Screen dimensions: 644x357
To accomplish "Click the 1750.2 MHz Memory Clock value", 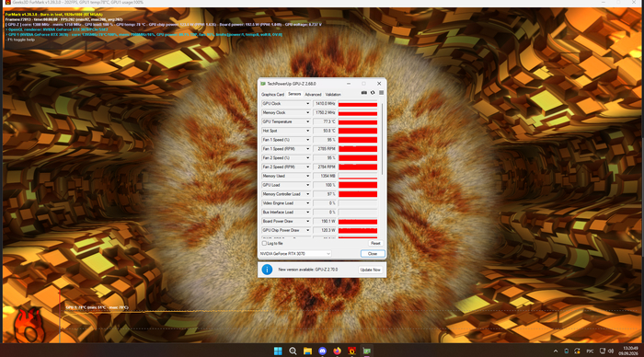I will tap(325, 112).
